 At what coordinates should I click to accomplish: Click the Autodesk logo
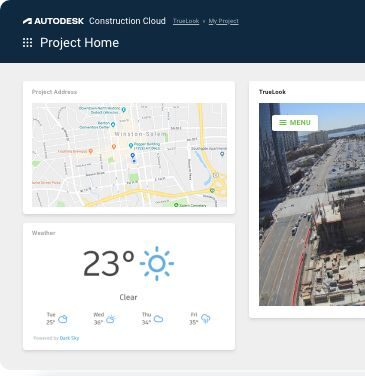tap(53, 21)
